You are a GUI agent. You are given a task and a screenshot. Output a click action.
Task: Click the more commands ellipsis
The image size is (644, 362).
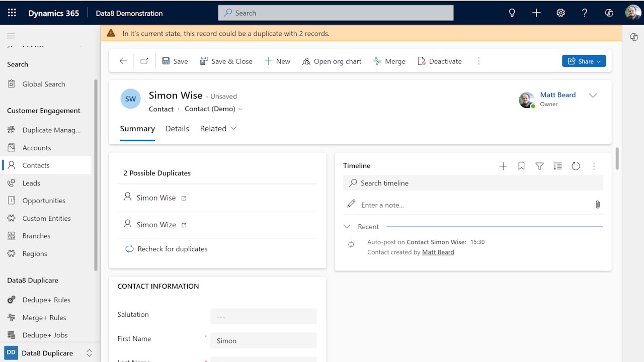(478, 61)
